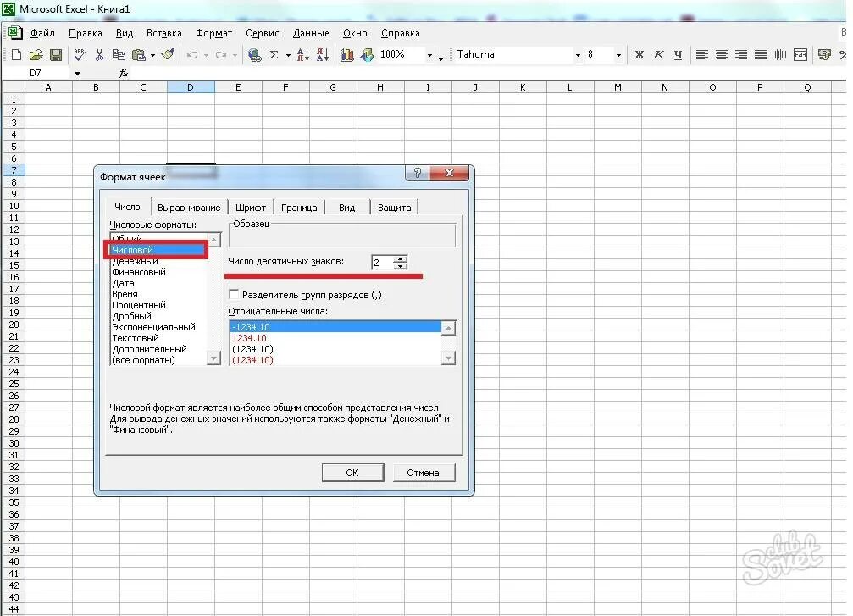853x616 pixels.
Task: Toggle italic К formatting
Action: (659, 54)
